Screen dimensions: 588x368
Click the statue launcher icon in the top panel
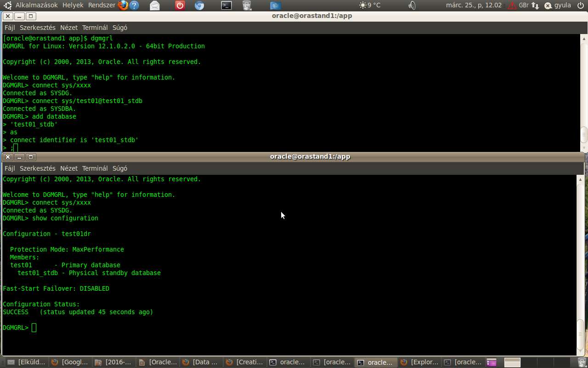pos(247,6)
